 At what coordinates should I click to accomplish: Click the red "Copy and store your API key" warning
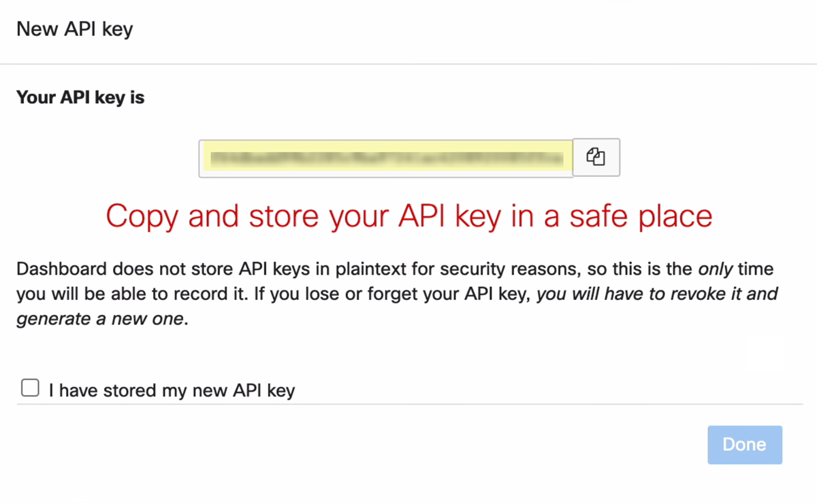(408, 216)
